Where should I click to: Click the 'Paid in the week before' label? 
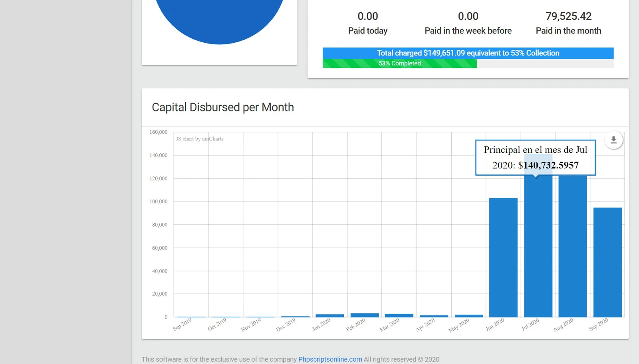coord(468,31)
